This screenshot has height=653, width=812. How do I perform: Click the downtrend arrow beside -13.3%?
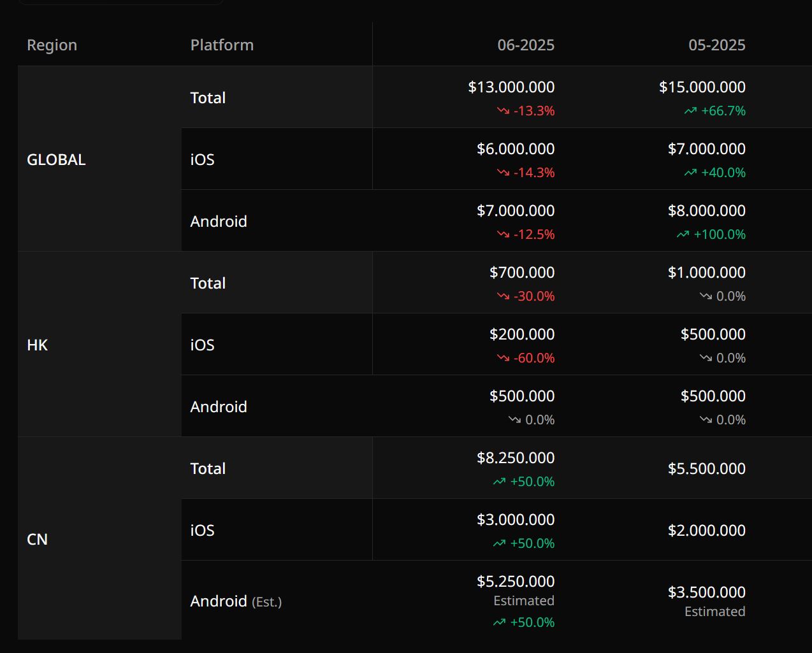tap(503, 111)
